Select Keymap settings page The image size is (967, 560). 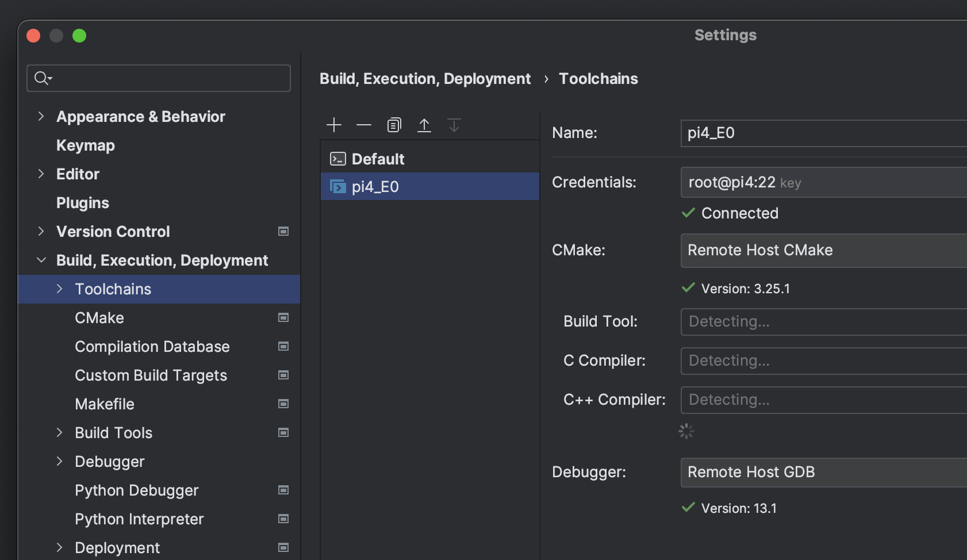tap(86, 145)
